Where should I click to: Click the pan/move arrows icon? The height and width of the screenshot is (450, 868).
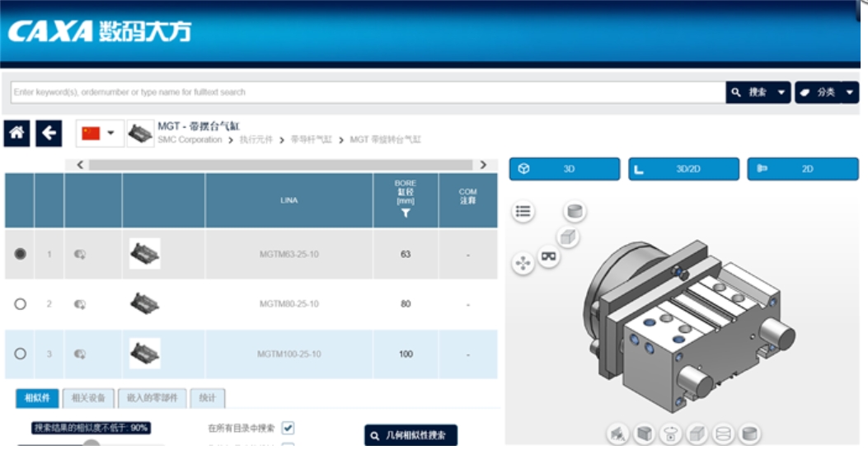tap(523, 263)
